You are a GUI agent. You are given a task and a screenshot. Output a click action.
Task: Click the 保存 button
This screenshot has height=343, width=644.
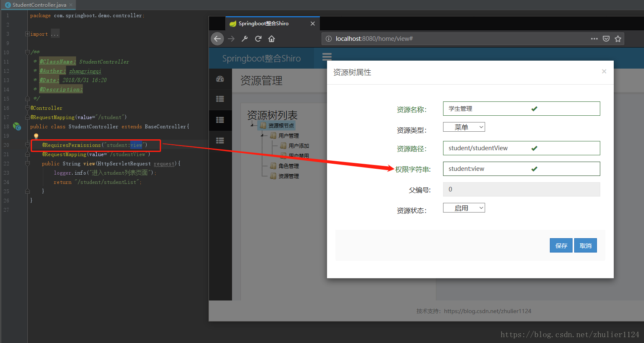561,245
